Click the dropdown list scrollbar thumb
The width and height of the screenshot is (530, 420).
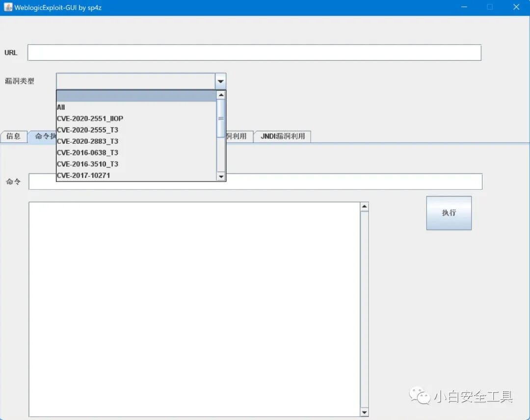click(x=221, y=118)
